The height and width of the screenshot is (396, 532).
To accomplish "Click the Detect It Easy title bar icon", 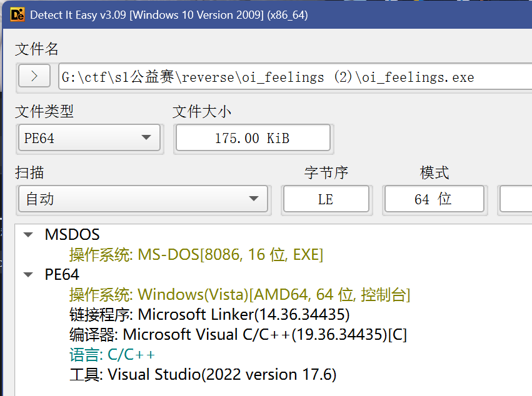I will click(x=16, y=14).
